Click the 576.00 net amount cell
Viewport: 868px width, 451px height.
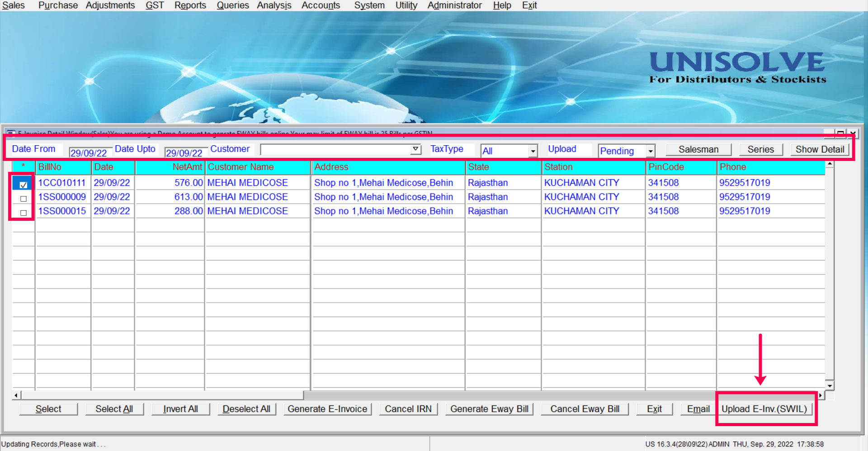click(x=170, y=183)
